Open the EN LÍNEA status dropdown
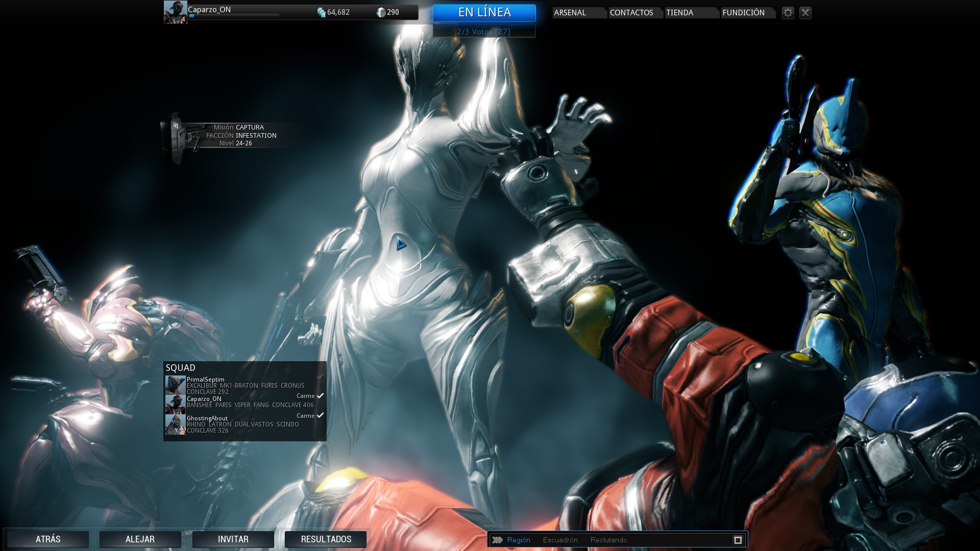The image size is (980, 551). coord(484,13)
